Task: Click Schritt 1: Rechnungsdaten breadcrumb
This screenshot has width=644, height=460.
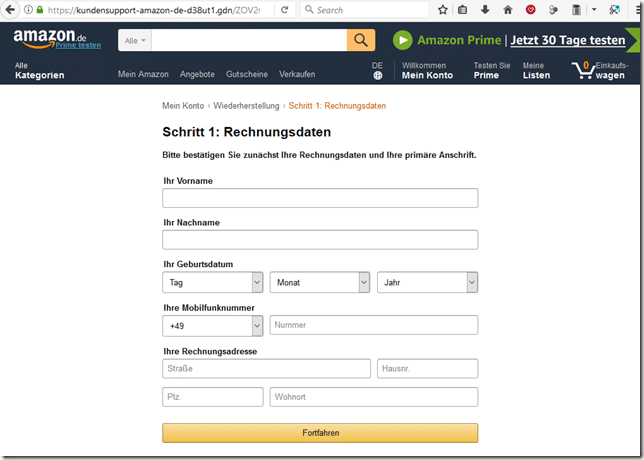Action: pyautogui.click(x=337, y=106)
